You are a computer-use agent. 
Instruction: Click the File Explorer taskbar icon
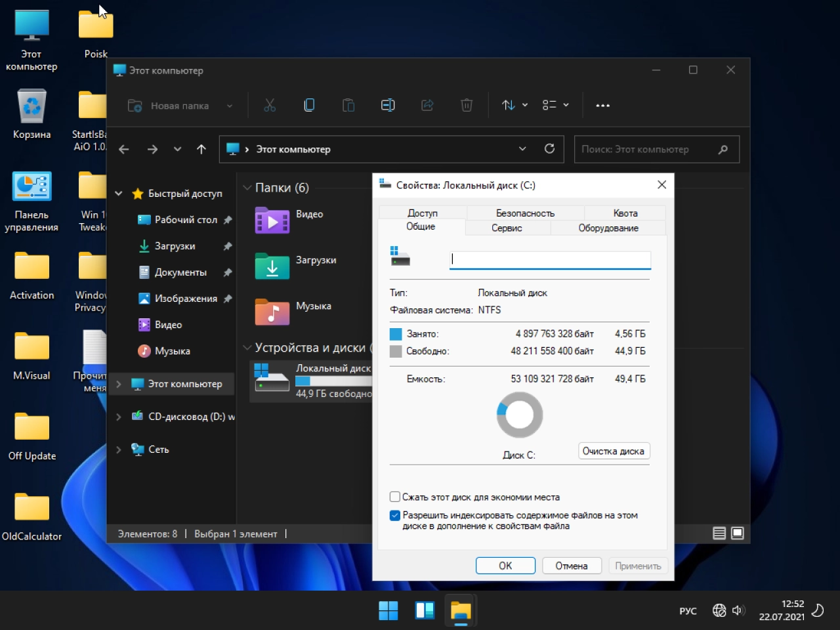coord(461,610)
